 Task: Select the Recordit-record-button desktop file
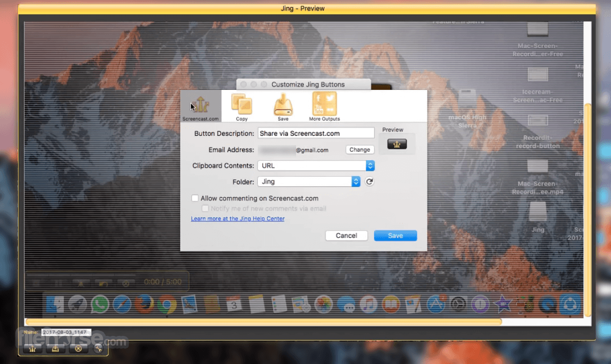[537, 131]
